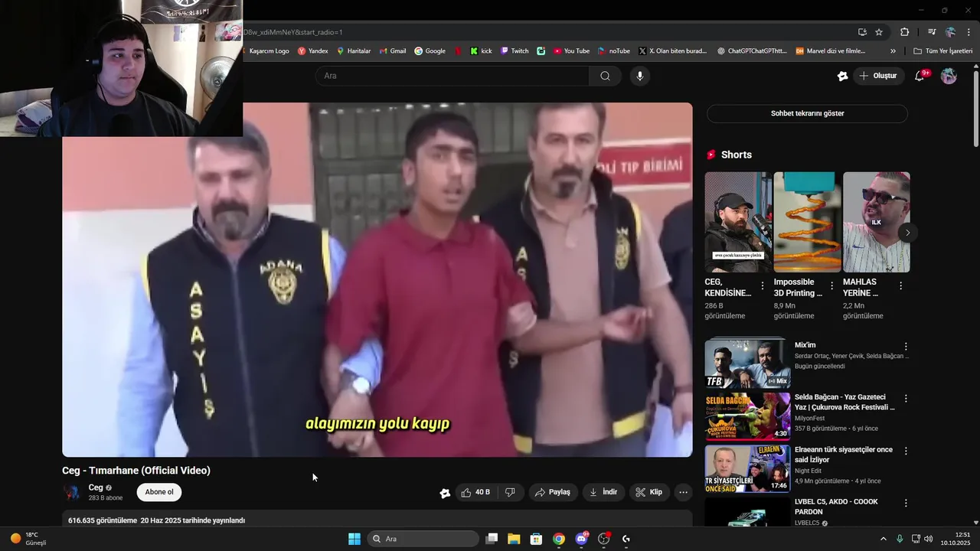Open the Ceg channel name link
Screen dimensions: 980x551
click(x=96, y=487)
